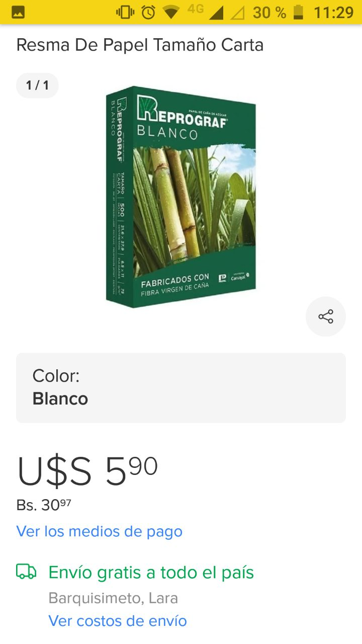Viewport: 362px width, 644px height.
Task: Tap the picture notification icon in status bar
Action: coord(18,12)
